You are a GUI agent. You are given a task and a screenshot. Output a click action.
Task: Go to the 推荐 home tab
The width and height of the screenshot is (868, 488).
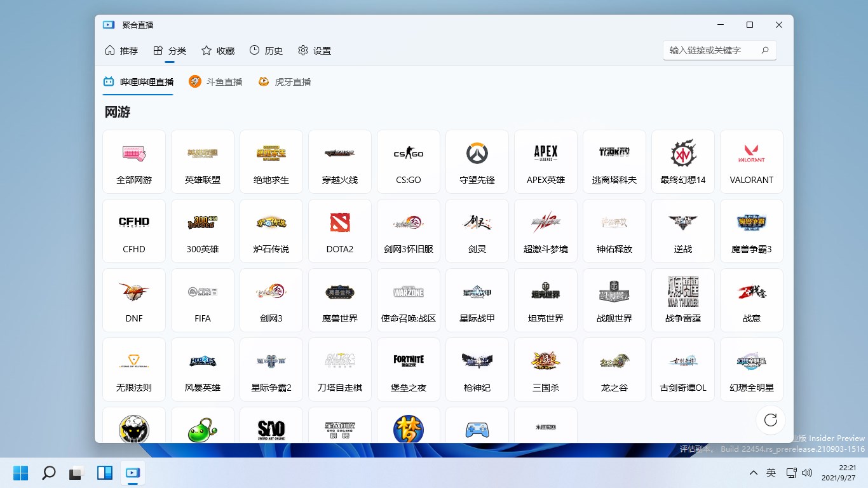click(x=121, y=51)
